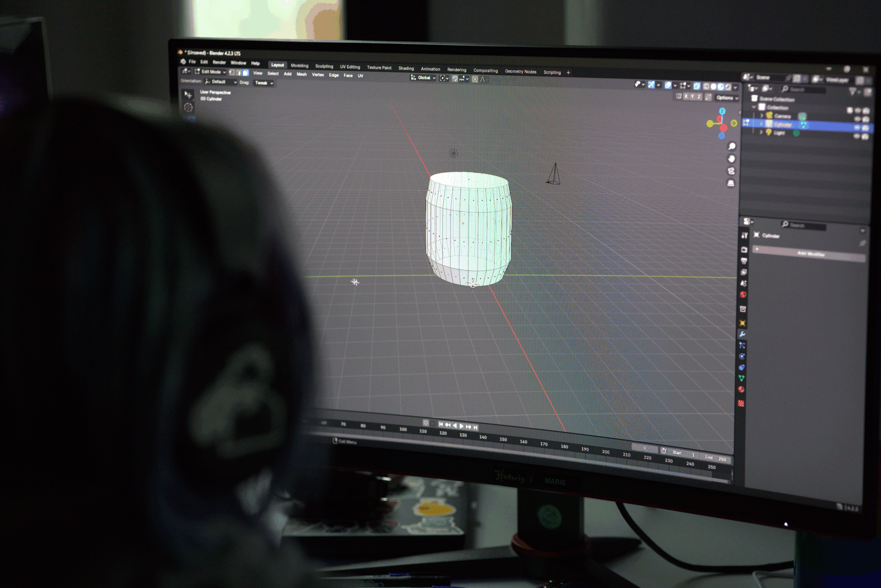Toggle camera view icon in viewport
This screenshot has width=881, height=588.
click(731, 171)
